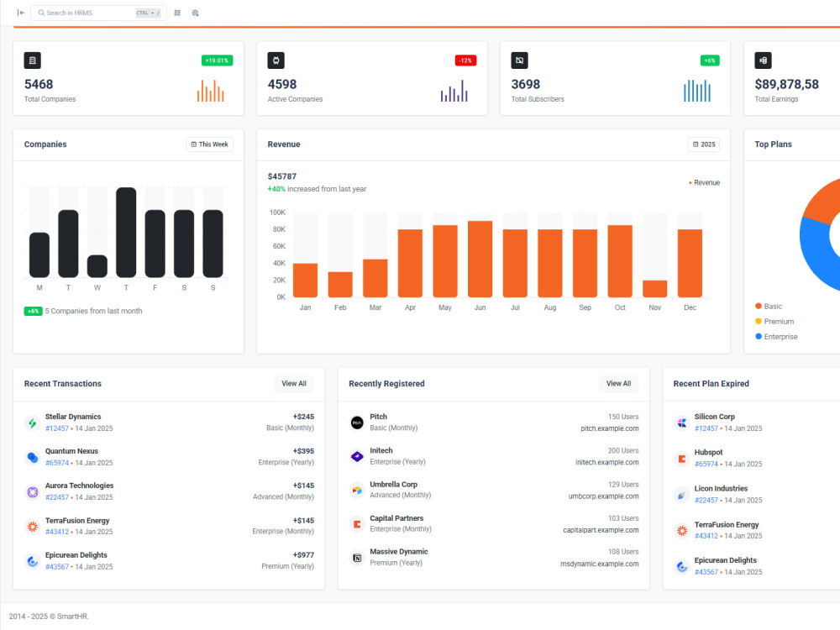The height and width of the screenshot is (630, 840).
Task: Click the +$977 amount for Epicurean Delights
Action: coord(303,555)
